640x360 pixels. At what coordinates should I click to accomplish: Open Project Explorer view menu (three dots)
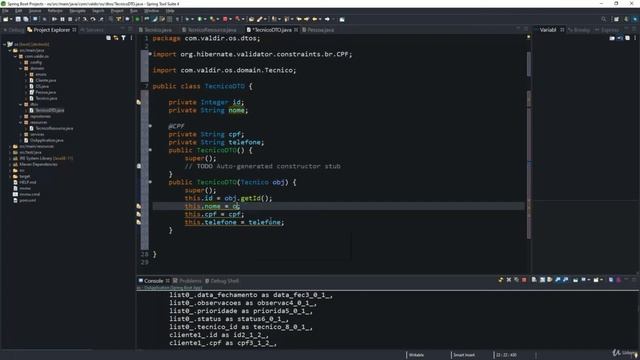[x=131, y=38]
